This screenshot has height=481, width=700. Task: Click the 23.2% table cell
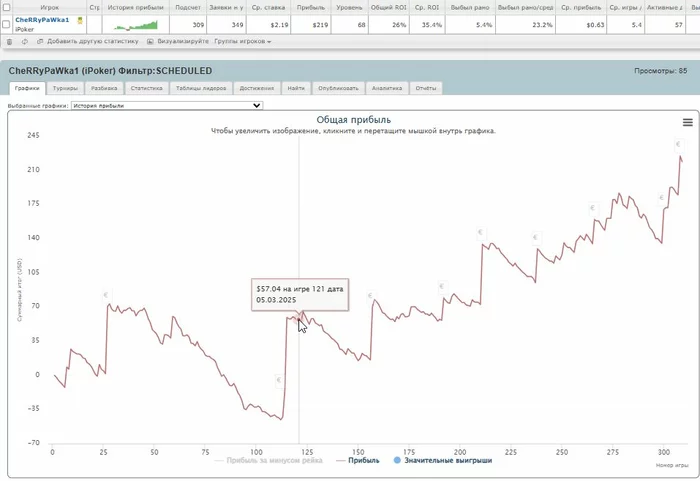point(525,25)
